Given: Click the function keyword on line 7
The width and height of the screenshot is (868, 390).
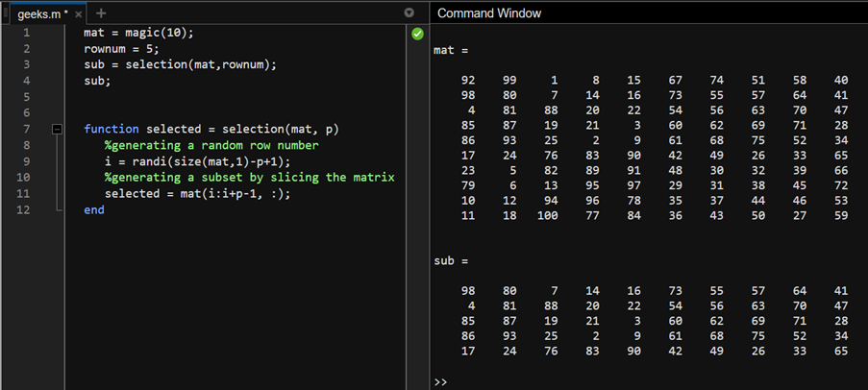Looking at the screenshot, I should (112, 129).
